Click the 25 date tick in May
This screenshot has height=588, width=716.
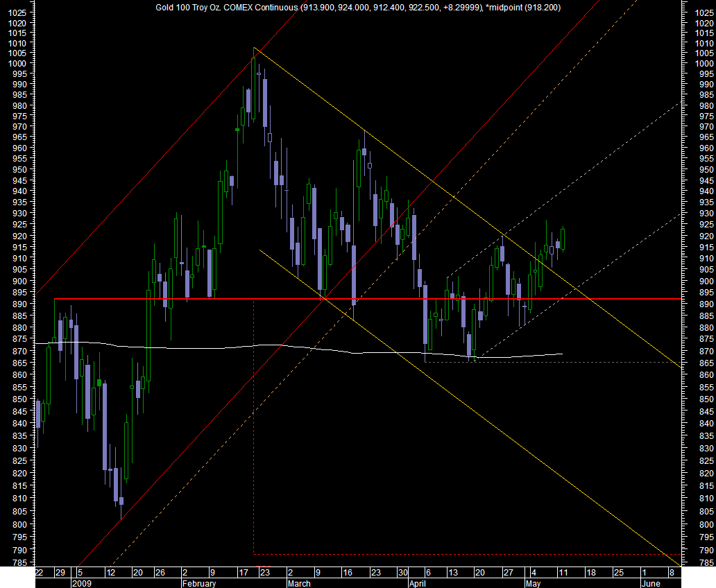[618, 573]
